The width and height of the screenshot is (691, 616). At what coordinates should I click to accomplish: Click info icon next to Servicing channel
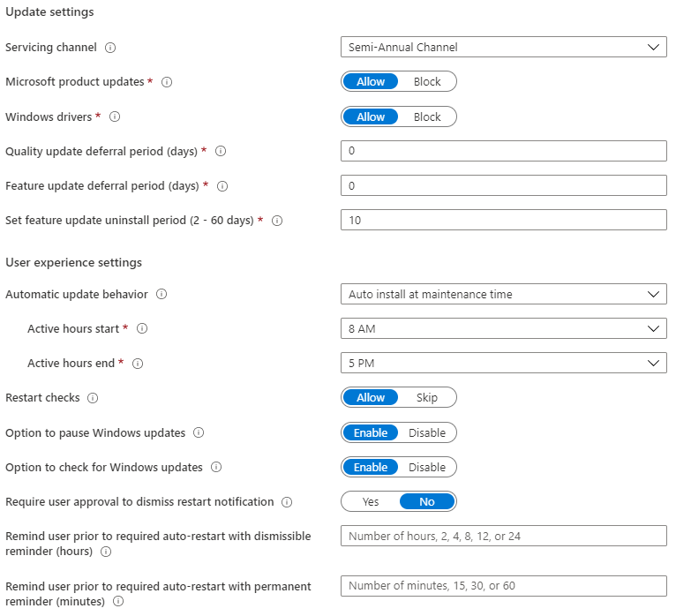click(x=110, y=47)
